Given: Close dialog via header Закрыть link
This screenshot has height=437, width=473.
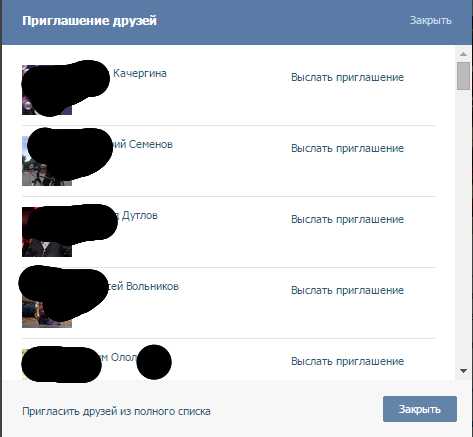Looking at the screenshot, I should (x=430, y=20).
